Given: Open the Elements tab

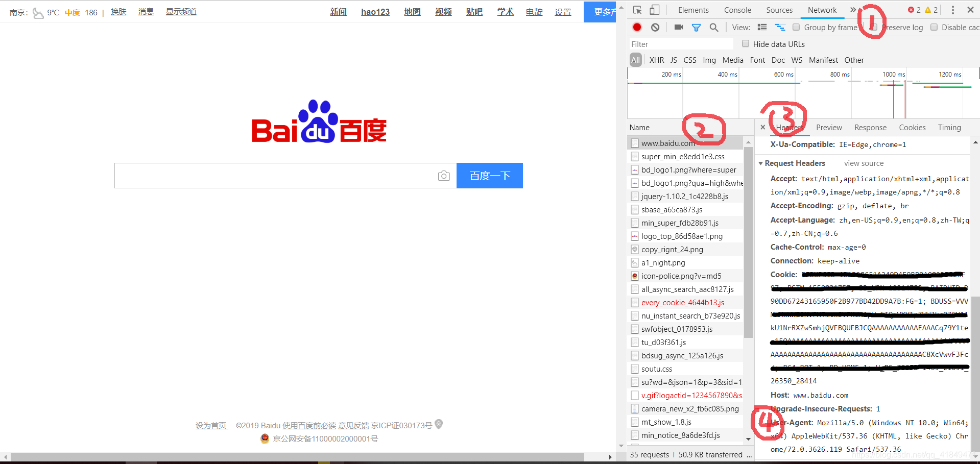Looking at the screenshot, I should point(693,10).
